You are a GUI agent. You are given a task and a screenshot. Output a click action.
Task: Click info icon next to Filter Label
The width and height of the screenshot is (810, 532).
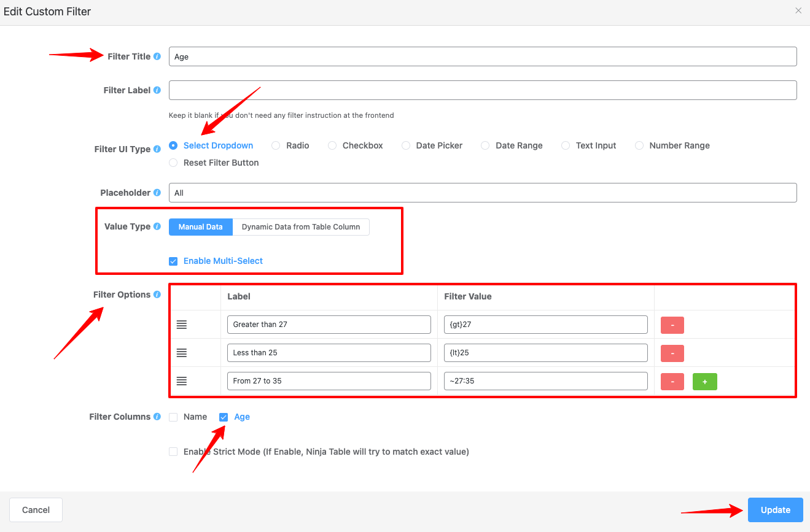tap(157, 90)
